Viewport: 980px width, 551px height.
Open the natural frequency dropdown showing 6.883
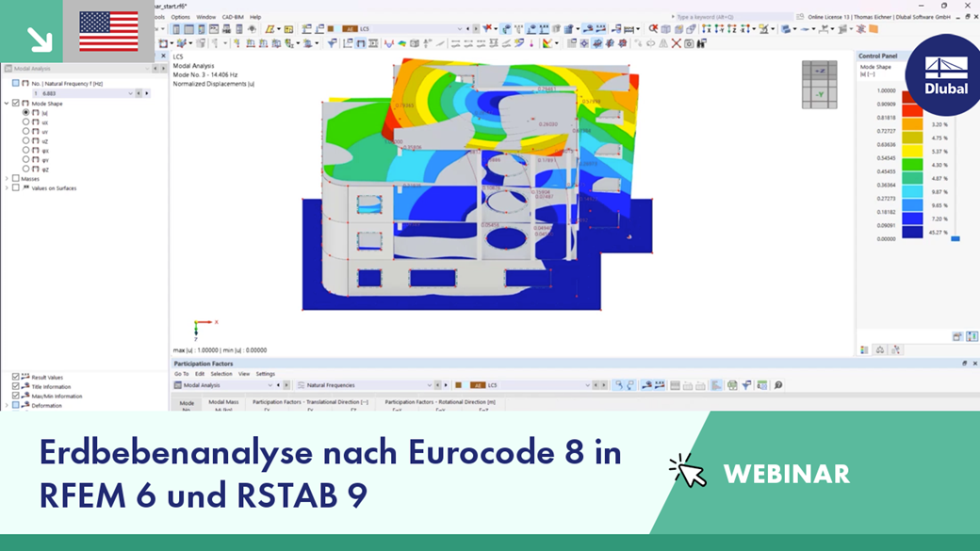[x=131, y=93]
